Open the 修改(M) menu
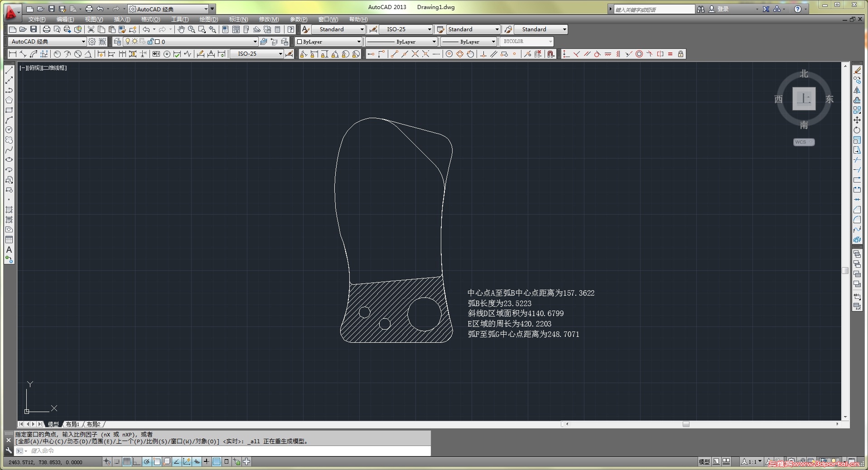 click(x=269, y=19)
